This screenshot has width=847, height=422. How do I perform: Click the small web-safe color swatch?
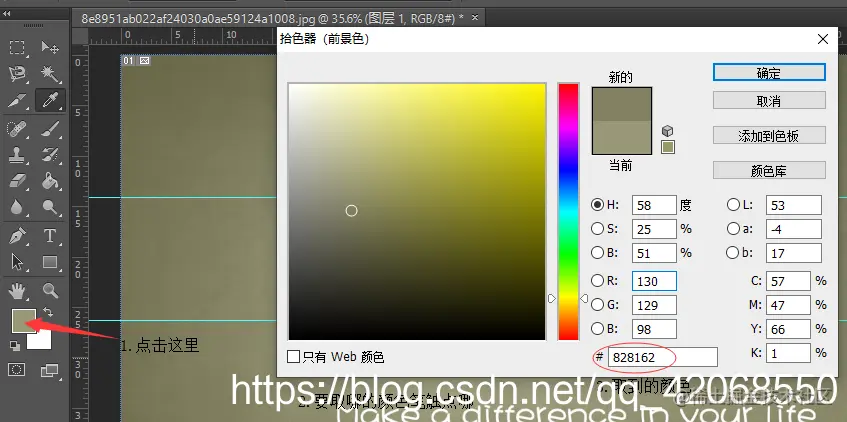point(668,148)
